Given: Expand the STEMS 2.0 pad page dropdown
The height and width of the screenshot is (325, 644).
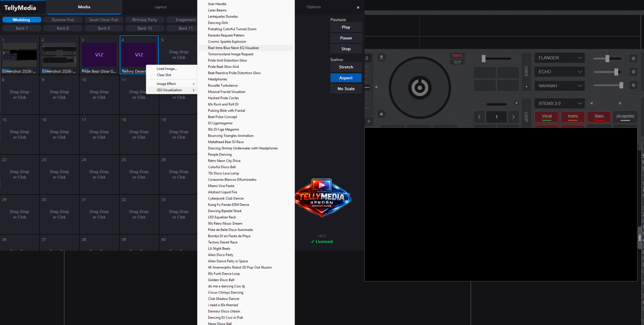Looking at the screenshot, I should [580, 103].
